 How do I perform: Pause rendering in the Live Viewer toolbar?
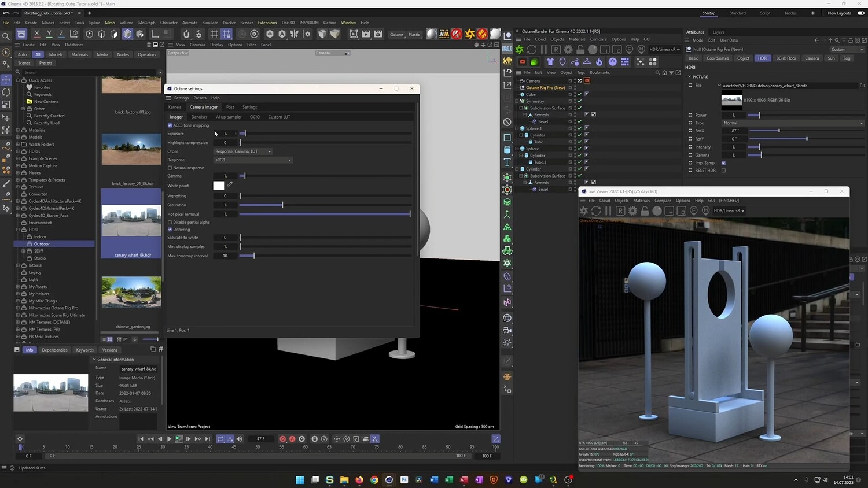tap(608, 211)
